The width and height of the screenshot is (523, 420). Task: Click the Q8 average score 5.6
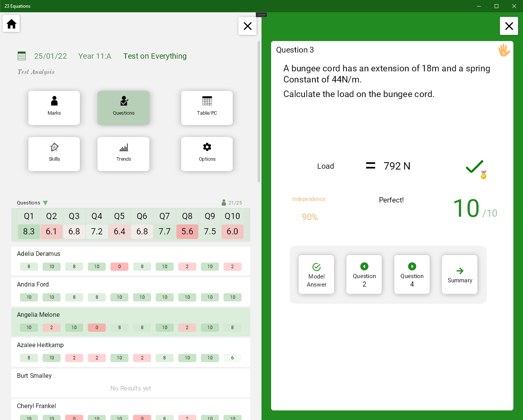pyautogui.click(x=187, y=232)
